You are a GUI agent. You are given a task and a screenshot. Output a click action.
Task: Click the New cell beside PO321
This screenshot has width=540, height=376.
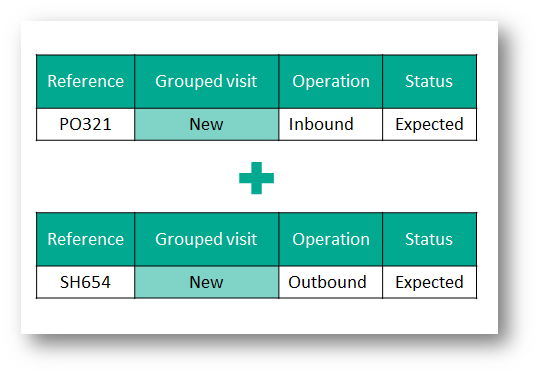206,124
